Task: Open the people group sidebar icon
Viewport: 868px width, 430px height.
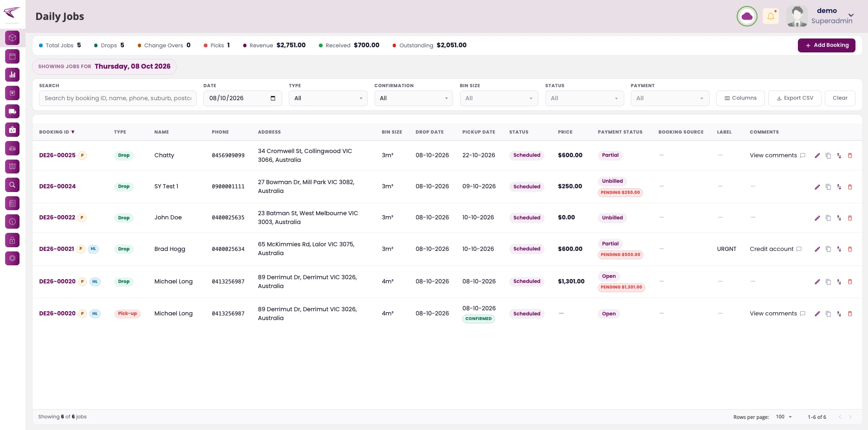Action: 13,148
